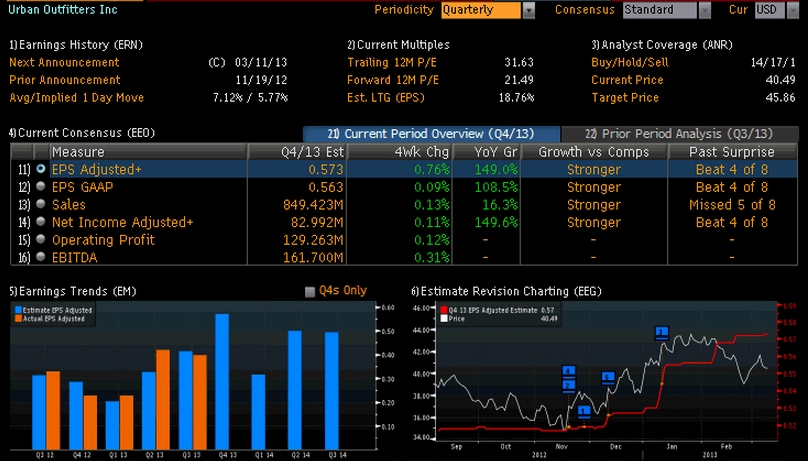Click the Operating Profit measure name

click(x=103, y=240)
